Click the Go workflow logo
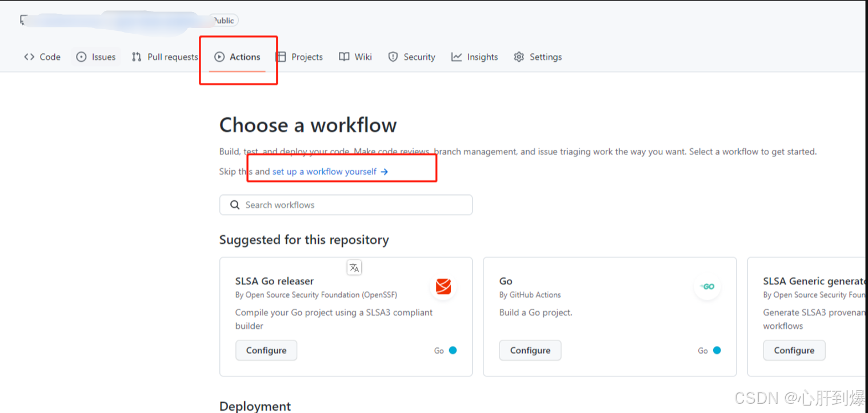Screen dimensions: 868x413 click(x=707, y=287)
